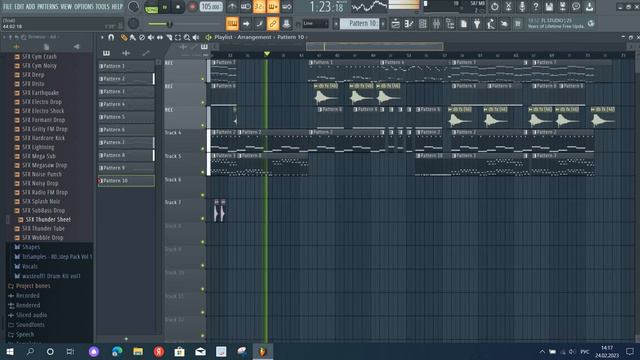Image resolution: width=640 pixels, height=360 pixels.
Task: Toggle note/clip grouping link button
Action: (273, 24)
